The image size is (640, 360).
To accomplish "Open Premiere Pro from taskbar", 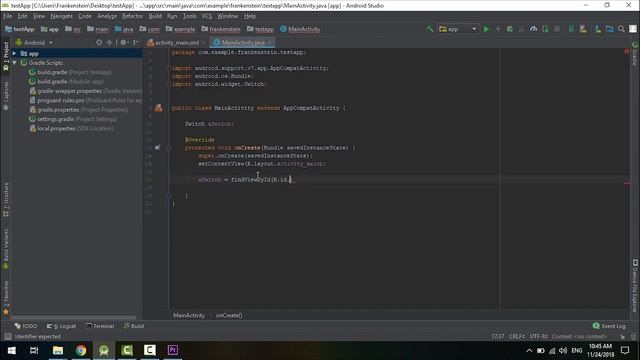I will pos(173,350).
